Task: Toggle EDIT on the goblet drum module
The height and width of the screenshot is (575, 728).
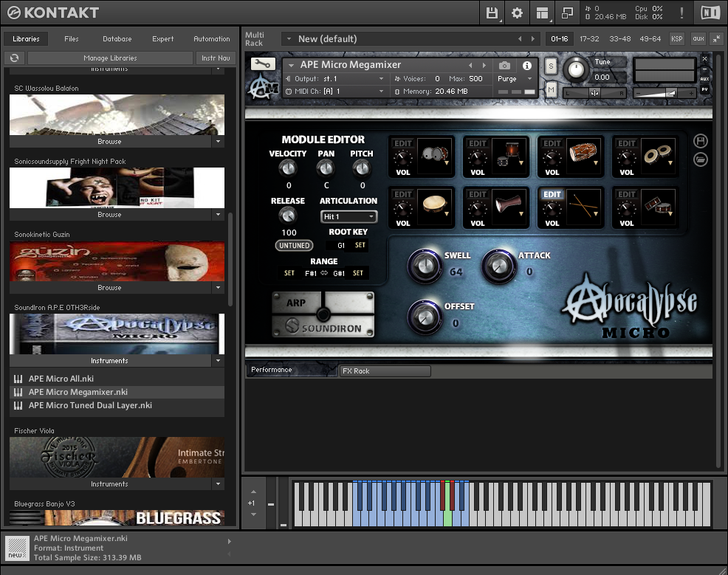Action: pos(478,194)
